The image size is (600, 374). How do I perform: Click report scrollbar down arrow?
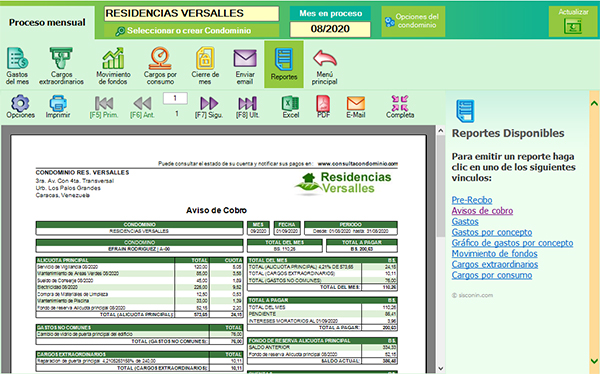tap(440, 369)
